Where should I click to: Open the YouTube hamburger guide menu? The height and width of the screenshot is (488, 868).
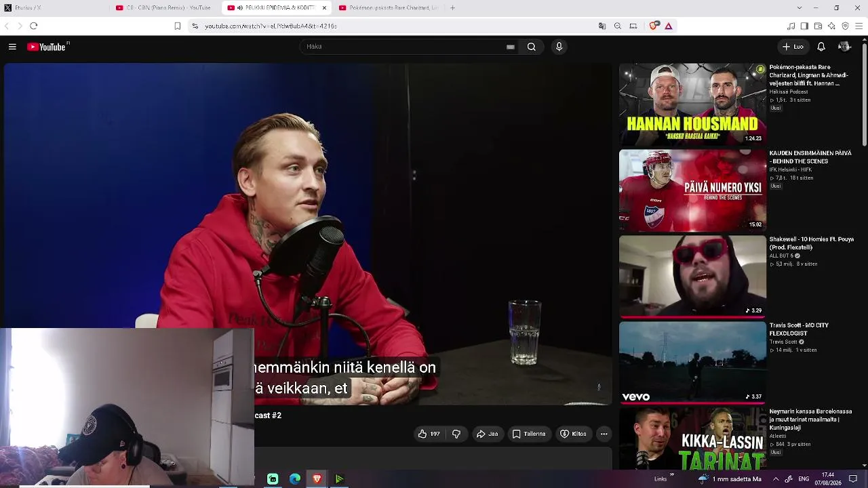point(12,47)
